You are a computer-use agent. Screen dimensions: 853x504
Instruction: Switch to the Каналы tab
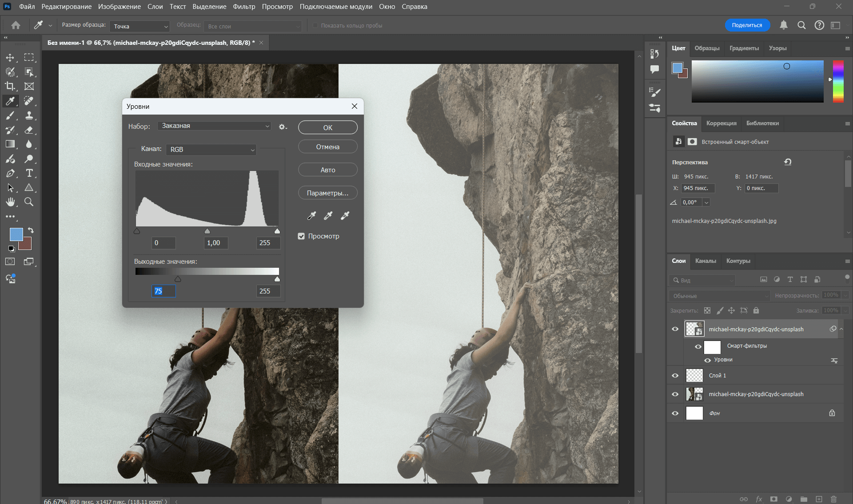click(706, 261)
